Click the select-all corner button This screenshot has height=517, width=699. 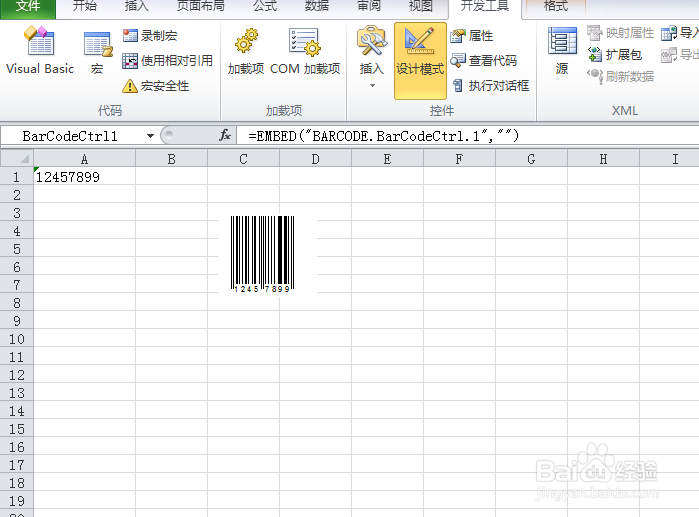click(x=17, y=159)
